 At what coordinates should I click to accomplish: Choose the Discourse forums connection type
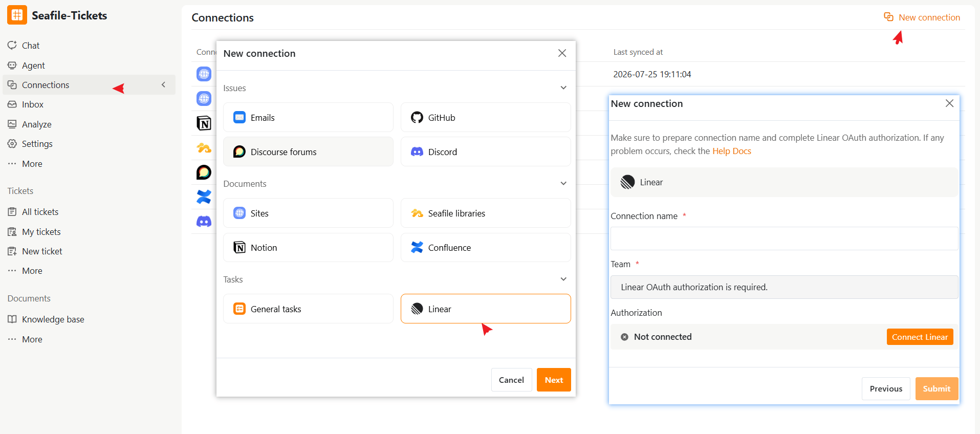point(308,152)
